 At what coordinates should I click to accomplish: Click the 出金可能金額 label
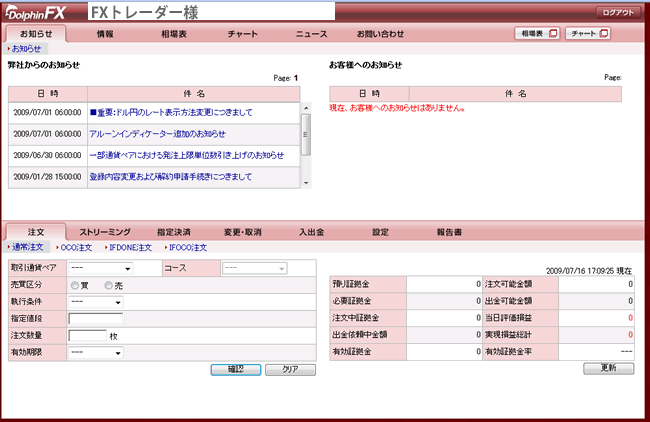pos(508,301)
